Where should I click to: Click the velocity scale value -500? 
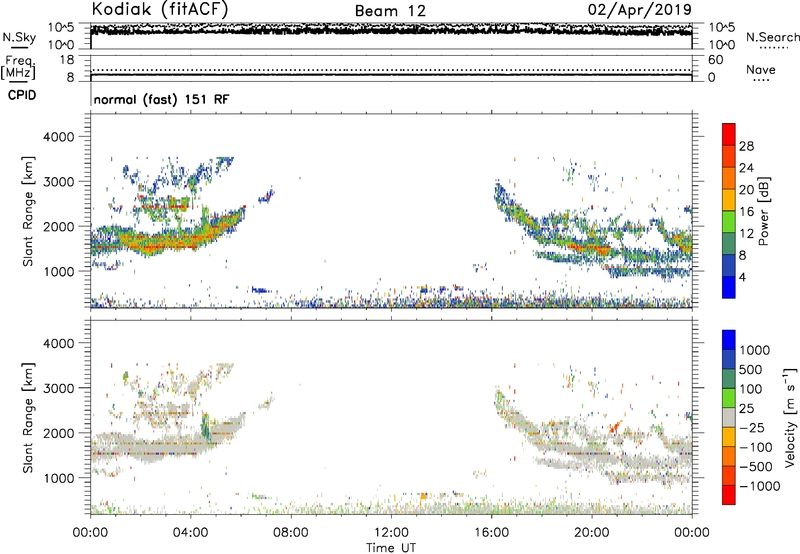point(756,467)
